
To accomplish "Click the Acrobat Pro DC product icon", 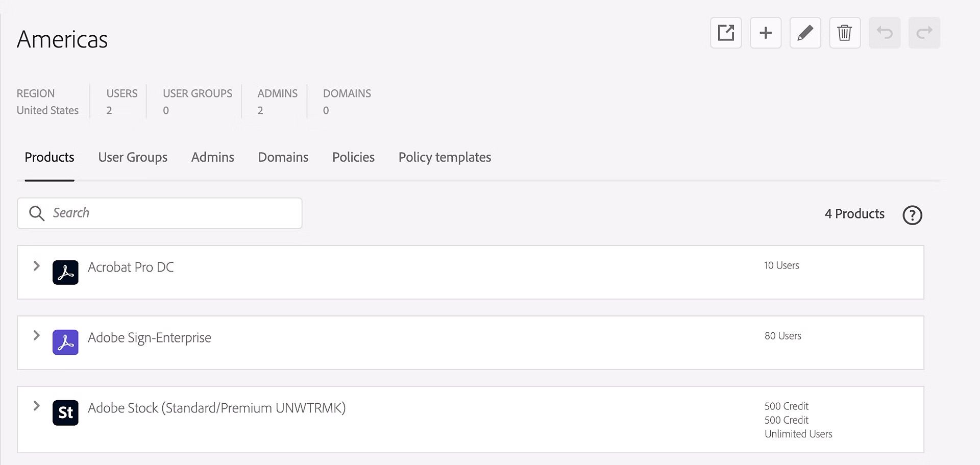I will pos(65,272).
